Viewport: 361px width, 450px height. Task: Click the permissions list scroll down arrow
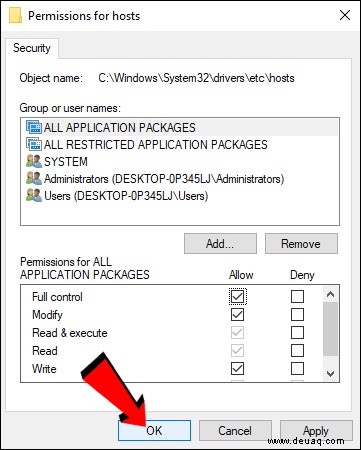(330, 374)
